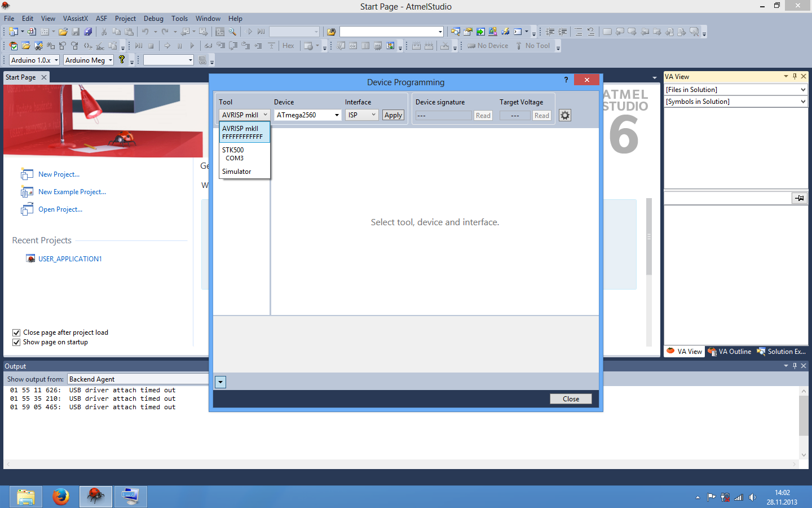Image resolution: width=812 pixels, height=508 pixels.
Task: Click Read next to Device signature
Action: point(483,116)
